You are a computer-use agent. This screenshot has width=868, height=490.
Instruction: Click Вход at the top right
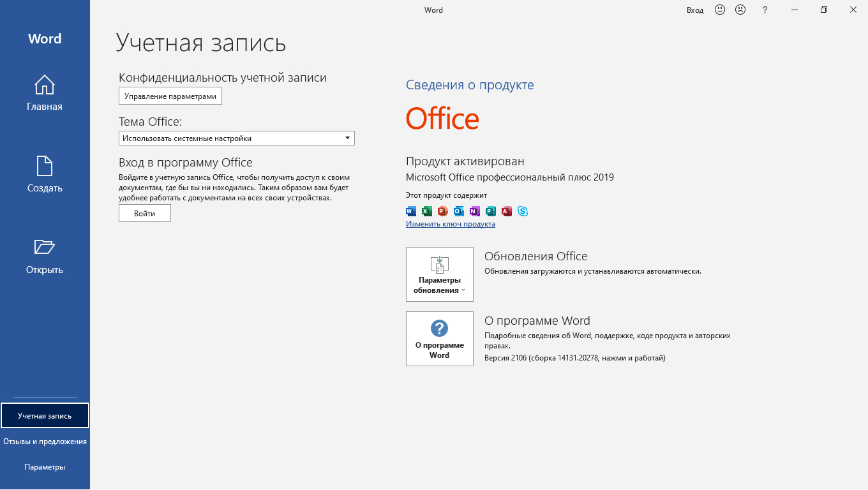(694, 10)
